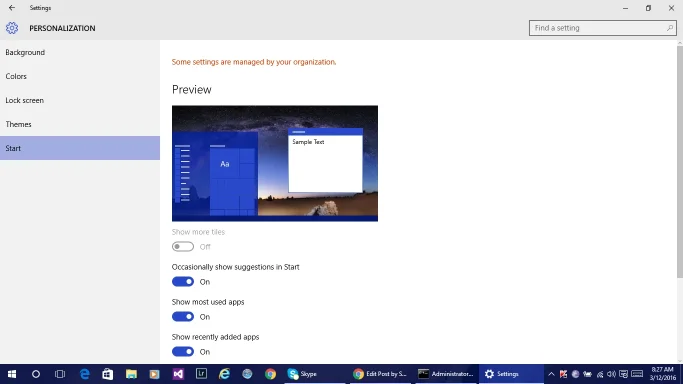The width and height of the screenshot is (683, 384).
Task: Click the Preview heading
Action: click(192, 90)
